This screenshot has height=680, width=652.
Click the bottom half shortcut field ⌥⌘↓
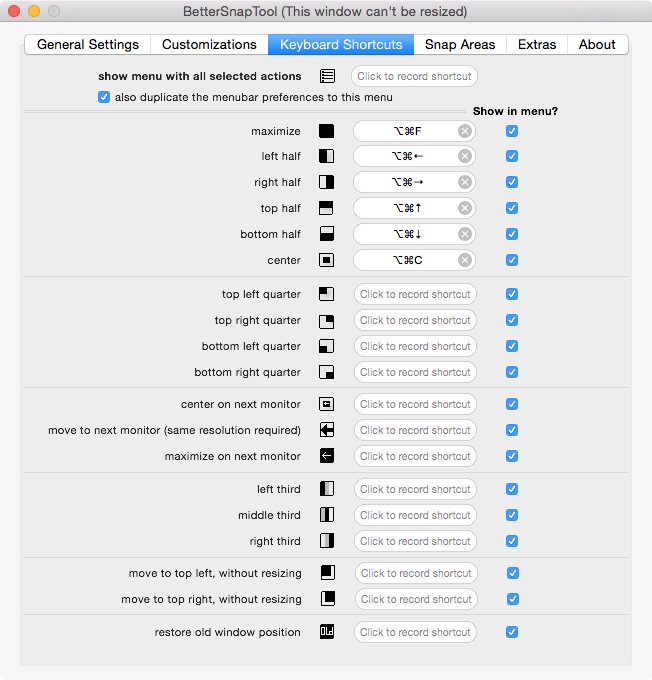[414, 234]
